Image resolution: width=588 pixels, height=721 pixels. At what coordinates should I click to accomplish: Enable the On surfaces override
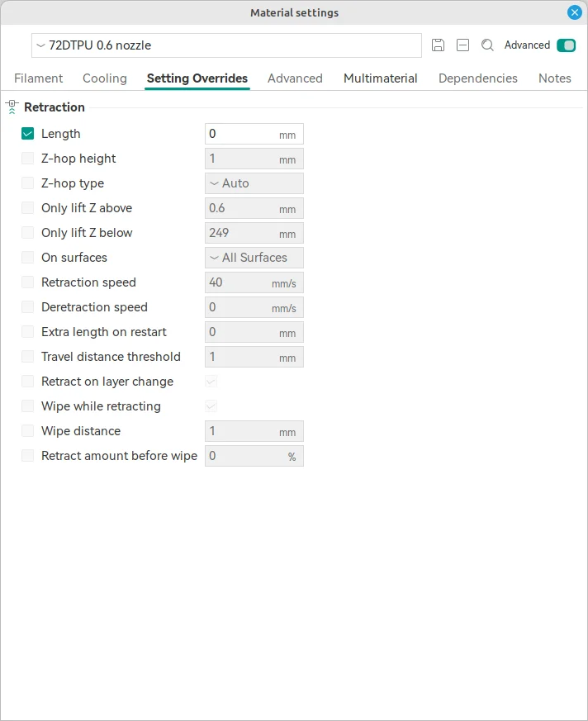pyautogui.click(x=27, y=258)
